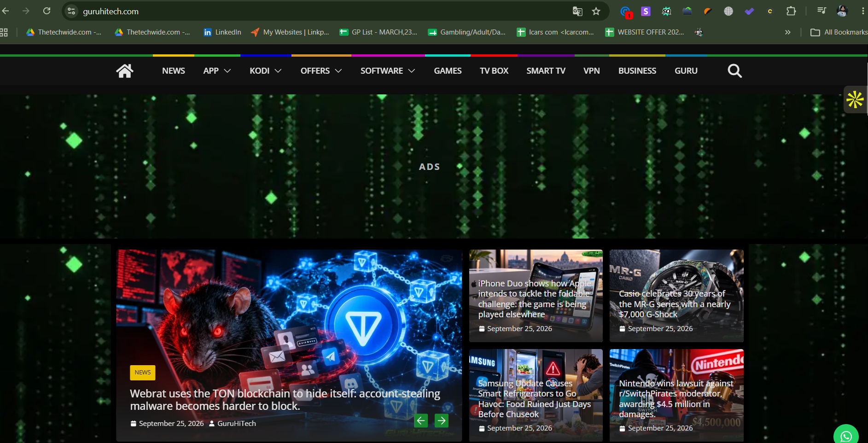868x443 pixels.
Task: Open the site information icon beside URL
Action: 71,11
